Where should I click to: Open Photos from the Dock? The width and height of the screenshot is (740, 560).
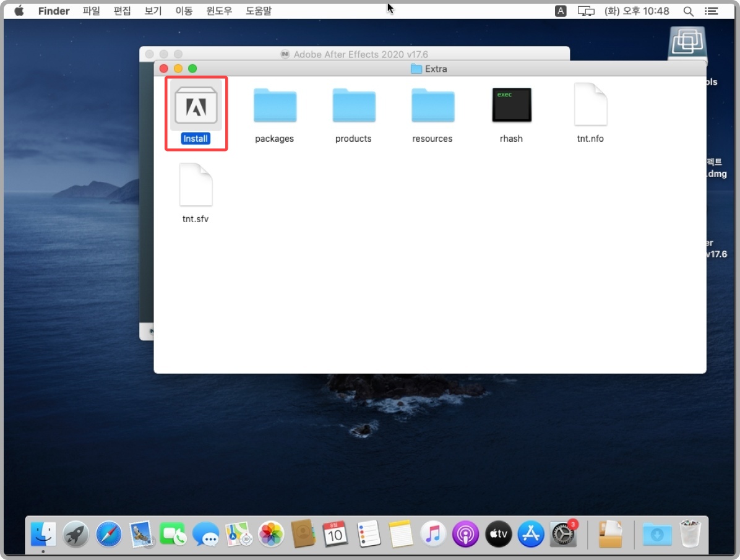click(x=271, y=535)
